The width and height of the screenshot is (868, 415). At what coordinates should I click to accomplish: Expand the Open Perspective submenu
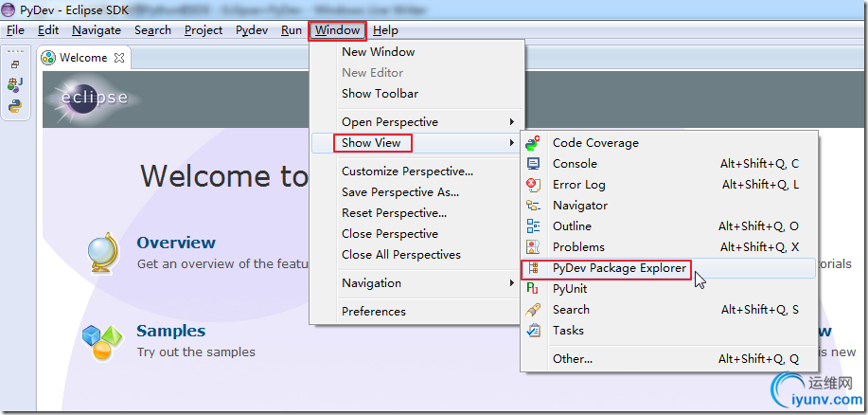pyautogui.click(x=417, y=122)
